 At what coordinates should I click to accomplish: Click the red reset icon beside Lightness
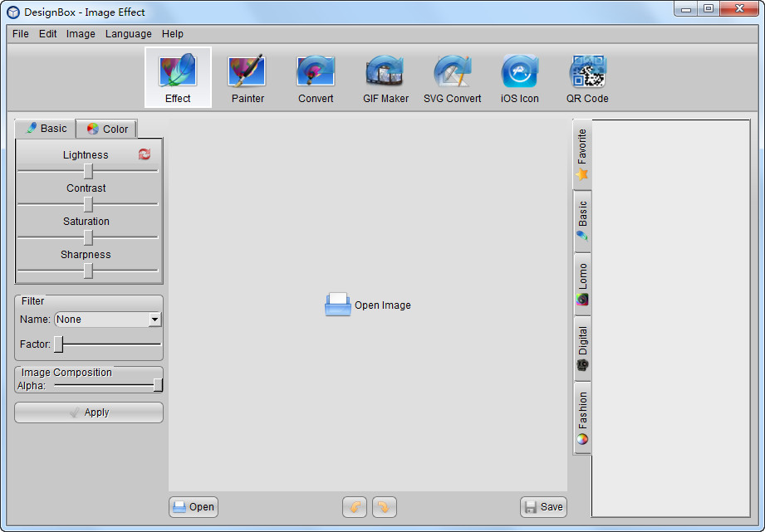(x=145, y=154)
